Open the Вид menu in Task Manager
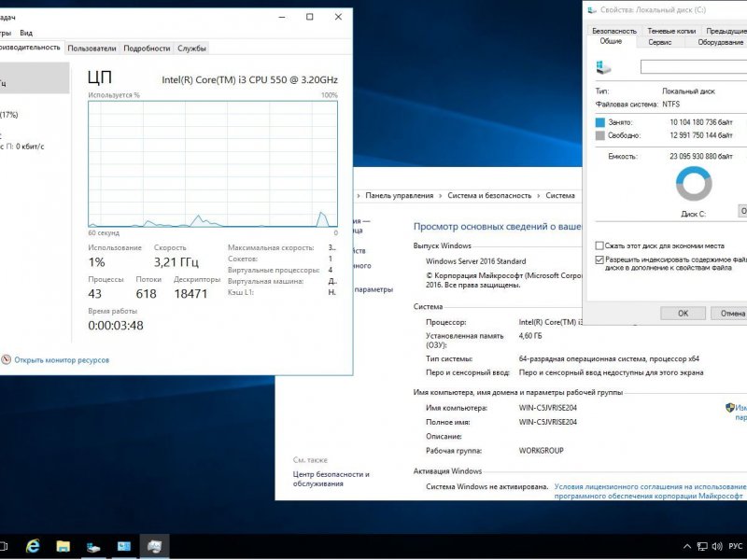The height and width of the screenshot is (560, 747). (26, 33)
